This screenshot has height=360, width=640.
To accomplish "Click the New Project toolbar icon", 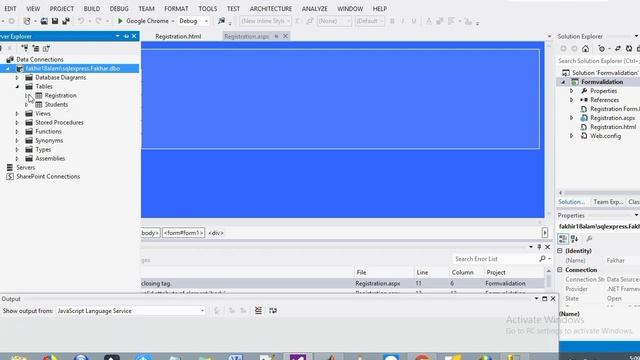I will (x=27, y=21).
